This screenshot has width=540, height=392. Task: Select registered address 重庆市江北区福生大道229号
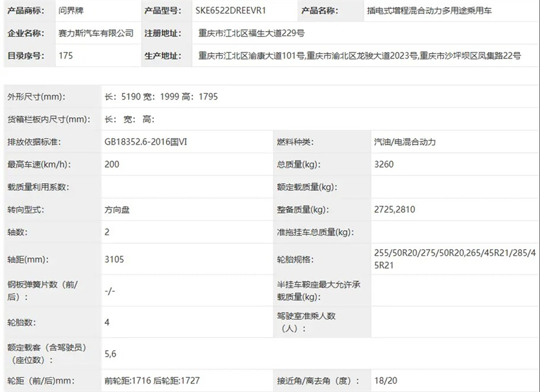pos(251,33)
